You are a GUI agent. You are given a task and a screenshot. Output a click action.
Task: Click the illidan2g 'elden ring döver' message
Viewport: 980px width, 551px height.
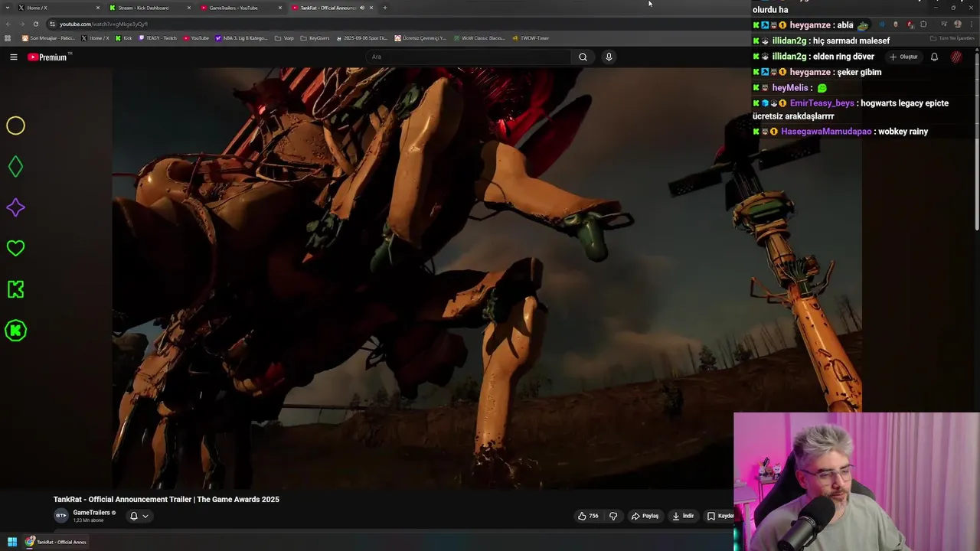coord(843,57)
